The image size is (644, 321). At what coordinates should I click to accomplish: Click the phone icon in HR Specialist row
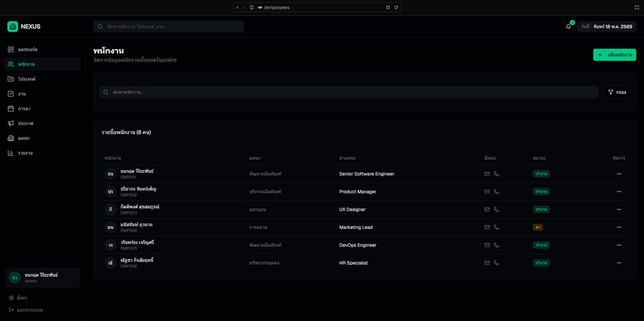496,263
